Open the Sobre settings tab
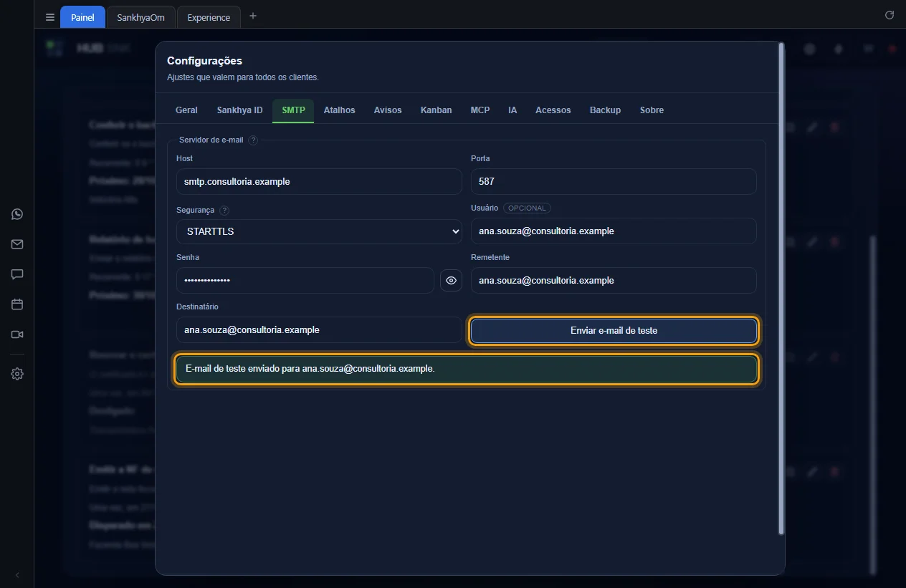 pos(652,110)
